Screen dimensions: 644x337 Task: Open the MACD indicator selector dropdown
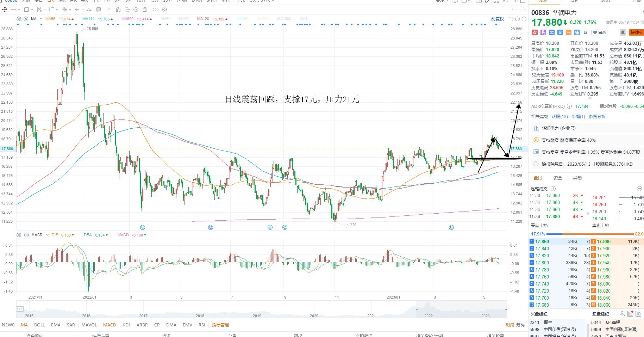tap(47, 235)
